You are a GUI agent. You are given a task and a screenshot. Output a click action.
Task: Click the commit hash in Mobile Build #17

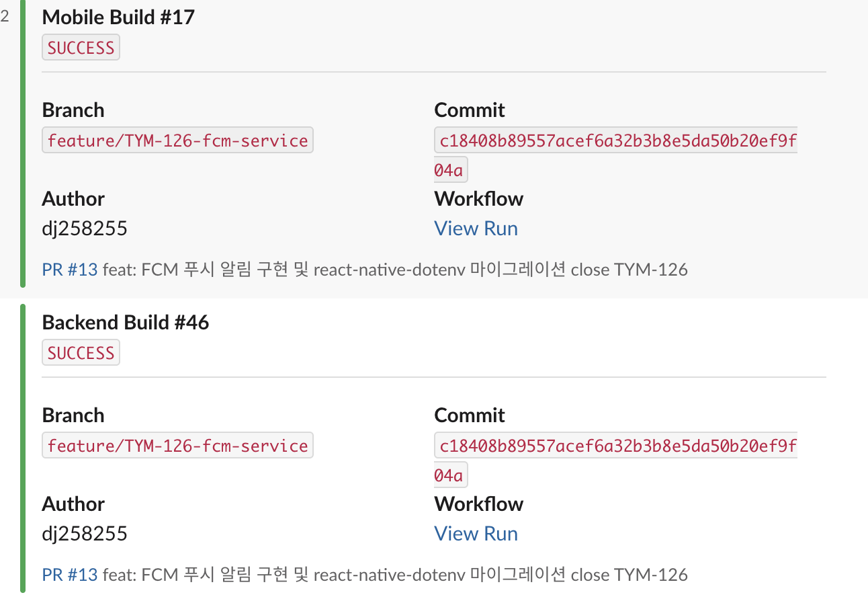pos(615,141)
